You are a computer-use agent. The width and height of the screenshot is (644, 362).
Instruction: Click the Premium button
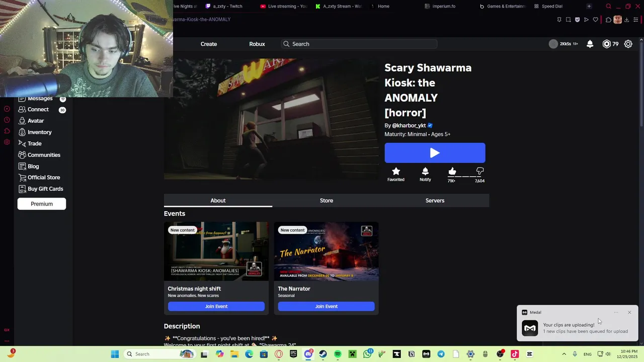pyautogui.click(x=42, y=204)
